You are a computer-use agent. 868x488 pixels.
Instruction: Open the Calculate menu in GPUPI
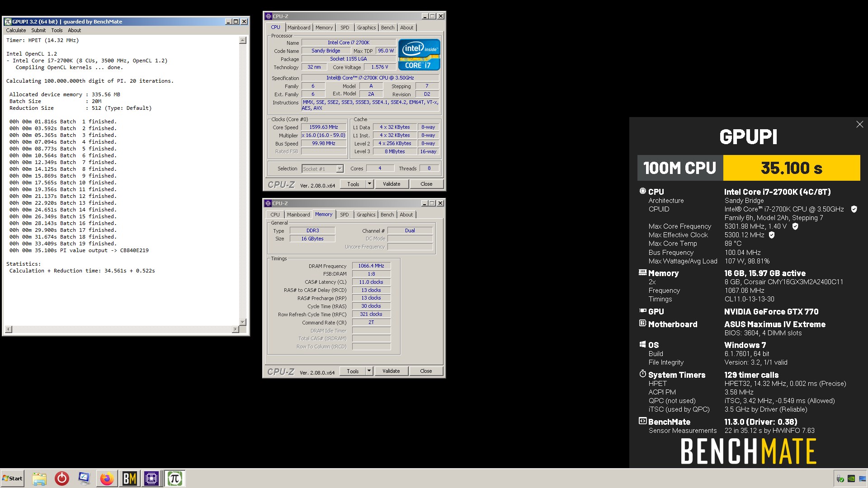(16, 30)
